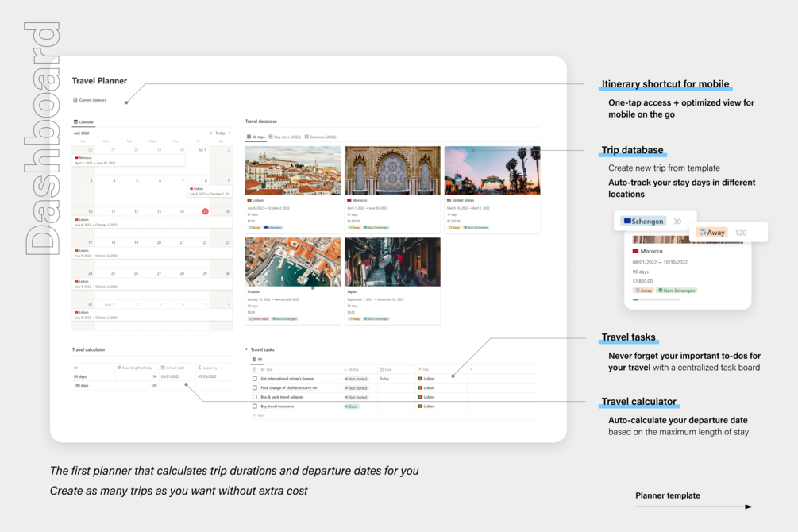Click the Arrival date column calendar icon
This screenshot has width=798, height=532.
pos(163,368)
